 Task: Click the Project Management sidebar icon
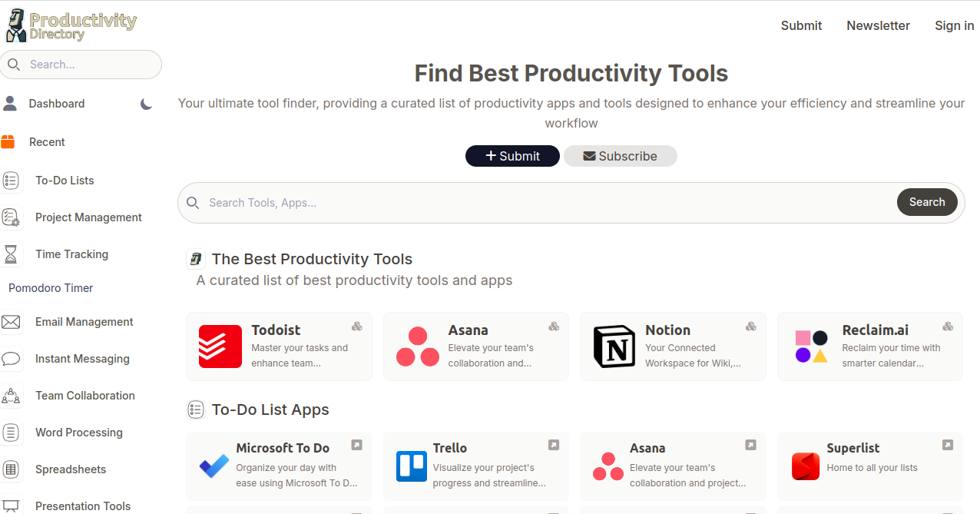11,217
